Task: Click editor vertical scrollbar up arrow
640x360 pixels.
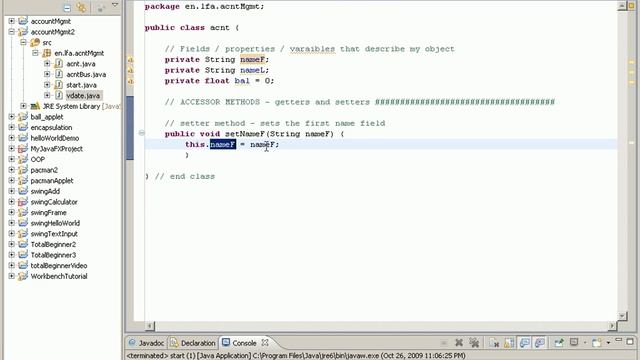Action: click(622, 6)
